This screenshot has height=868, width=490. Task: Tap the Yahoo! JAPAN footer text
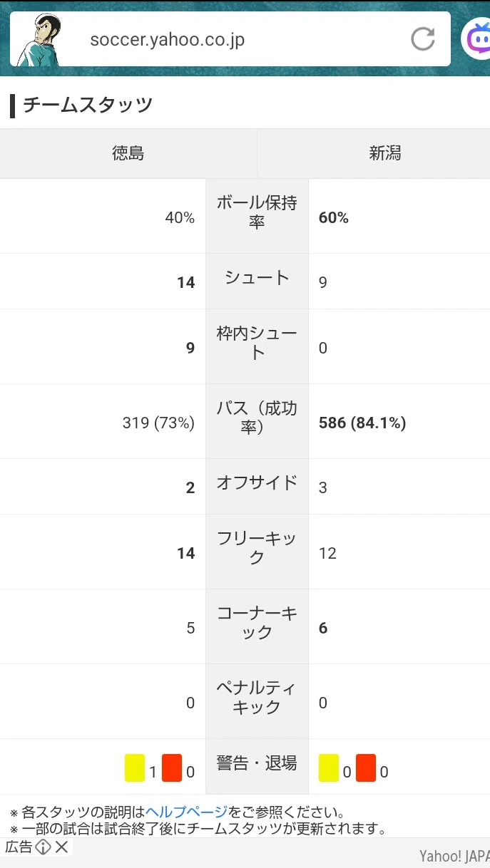pos(454,856)
